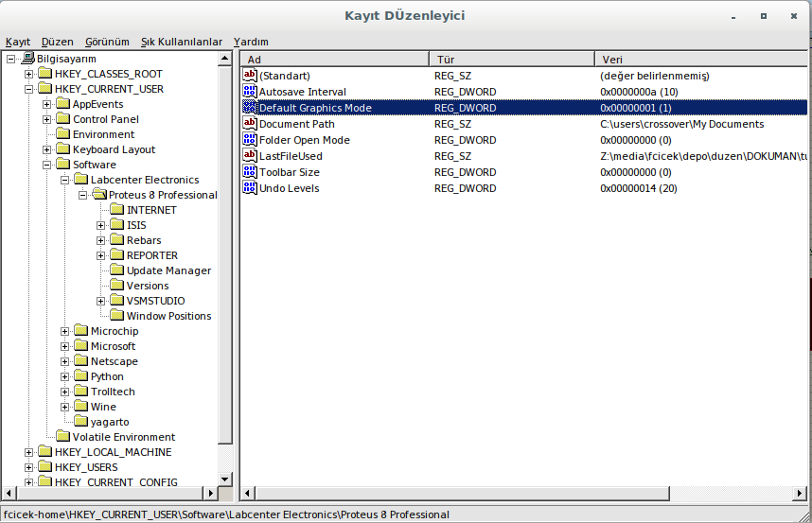Click the INTERNET folder icon
Screen dimensions: 812x523
coord(117,210)
